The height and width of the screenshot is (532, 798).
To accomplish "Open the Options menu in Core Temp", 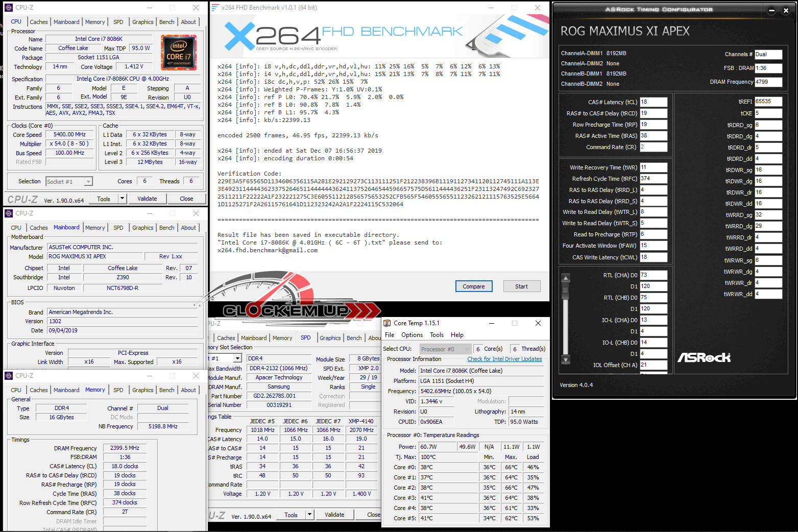I will point(412,335).
